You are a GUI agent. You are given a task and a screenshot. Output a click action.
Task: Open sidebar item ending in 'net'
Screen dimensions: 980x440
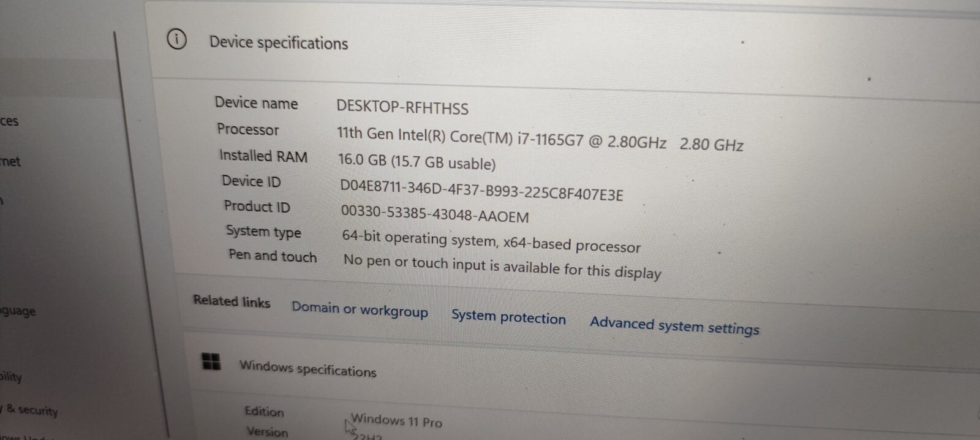pyautogui.click(x=10, y=162)
